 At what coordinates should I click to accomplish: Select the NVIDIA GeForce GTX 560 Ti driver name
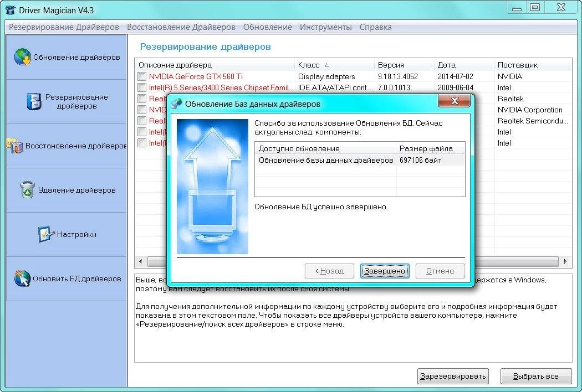[x=196, y=76]
